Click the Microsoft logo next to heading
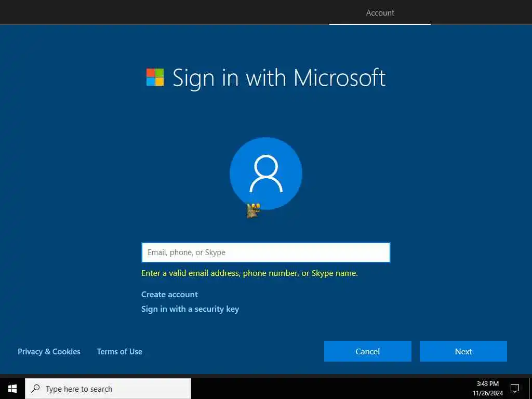This screenshot has height=399, width=532. pyautogui.click(x=155, y=77)
